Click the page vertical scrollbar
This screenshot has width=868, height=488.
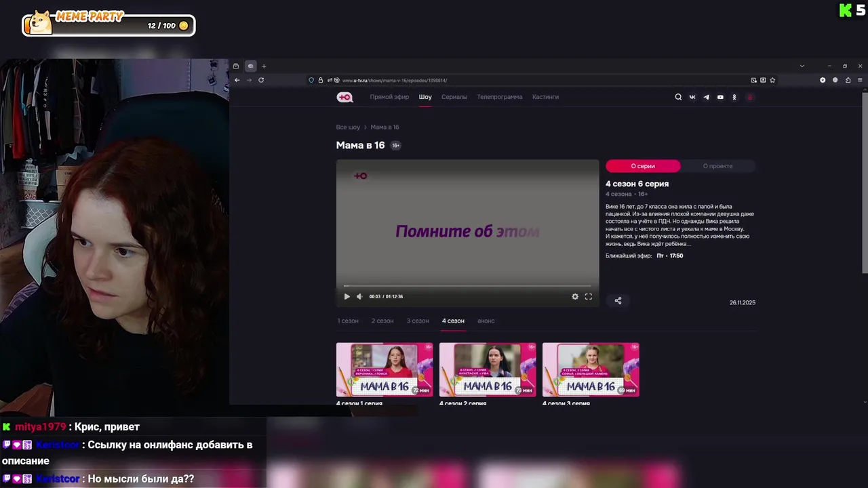coord(865,183)
